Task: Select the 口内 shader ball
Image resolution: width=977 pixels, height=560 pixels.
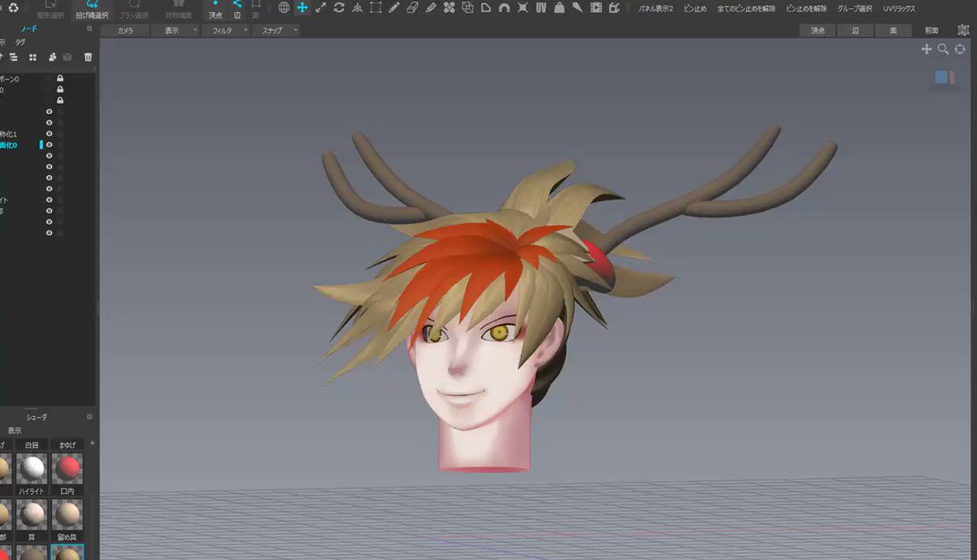Action: click(68, 513)
